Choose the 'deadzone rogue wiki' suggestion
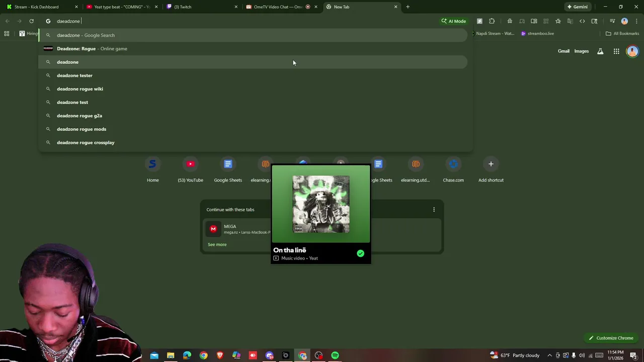This screenshot has width=644, height=362. 253,89
